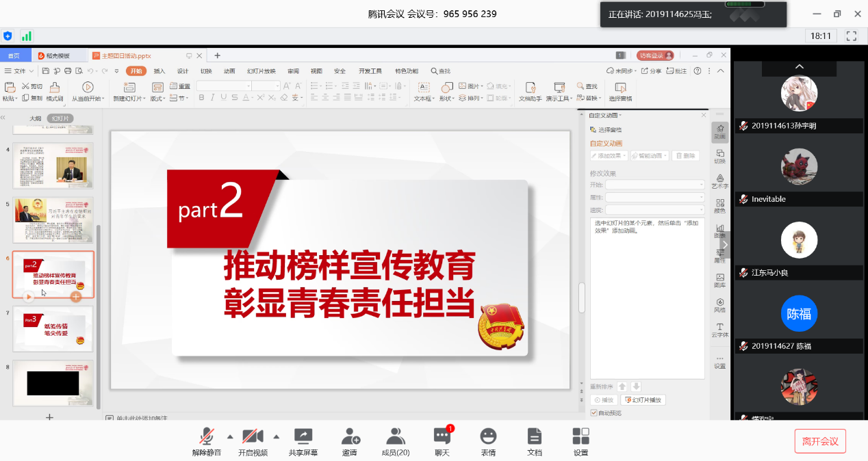Screen dimensions: 868x461
Task: Switch to the 幻灯片放映 ribbon tab
Action: (x=261, y=71)
